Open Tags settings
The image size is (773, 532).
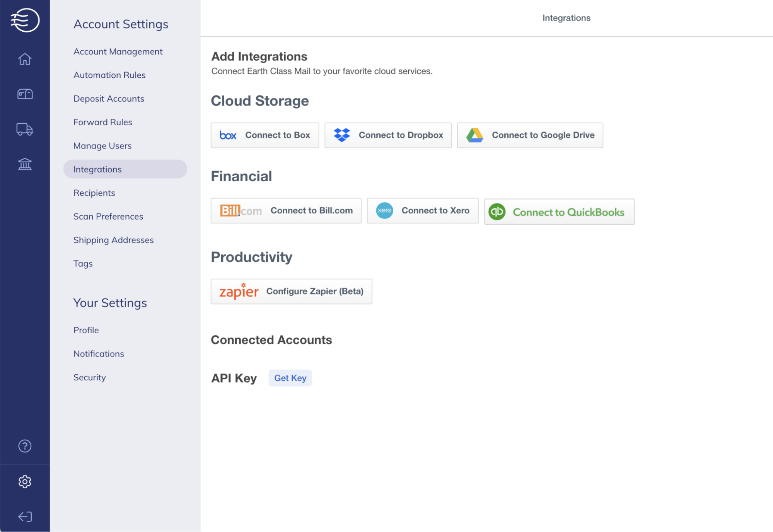pos(83,264)
